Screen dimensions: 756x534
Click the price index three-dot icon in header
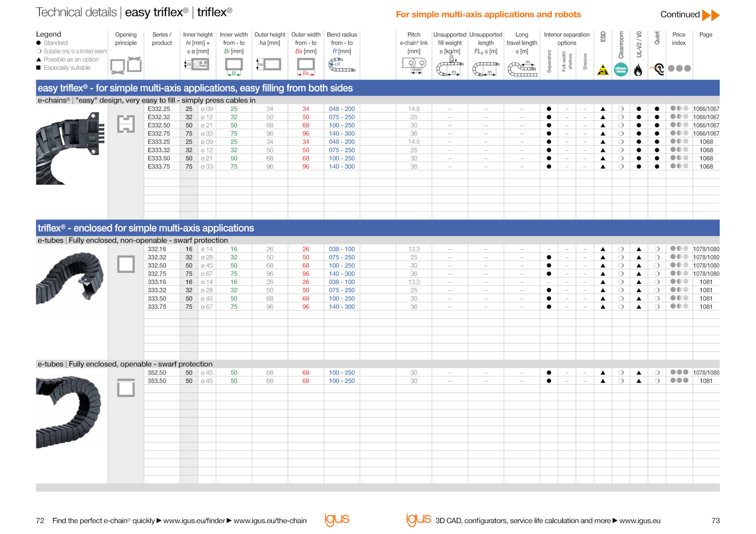pyautogui.click(x=679, y=68)
